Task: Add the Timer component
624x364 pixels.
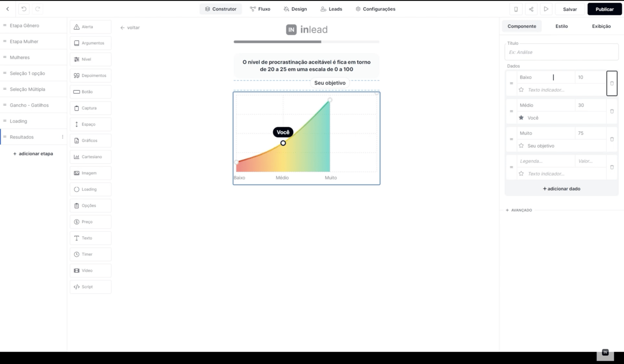Action: [90, 254]
